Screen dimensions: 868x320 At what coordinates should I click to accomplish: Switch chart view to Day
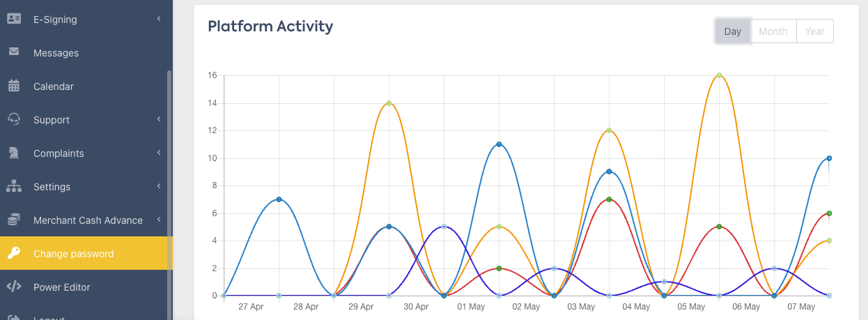click(732, 31)
